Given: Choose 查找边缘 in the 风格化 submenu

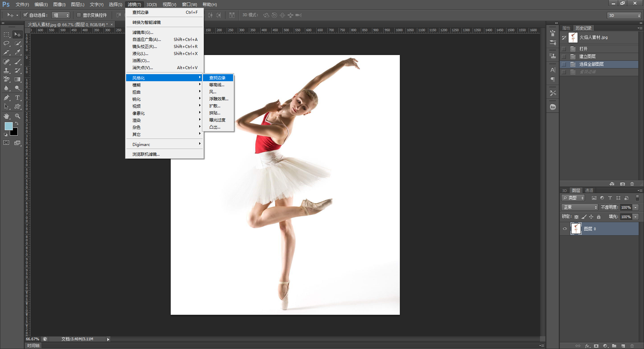Looking at the screenshot, I should coord(218,78).
